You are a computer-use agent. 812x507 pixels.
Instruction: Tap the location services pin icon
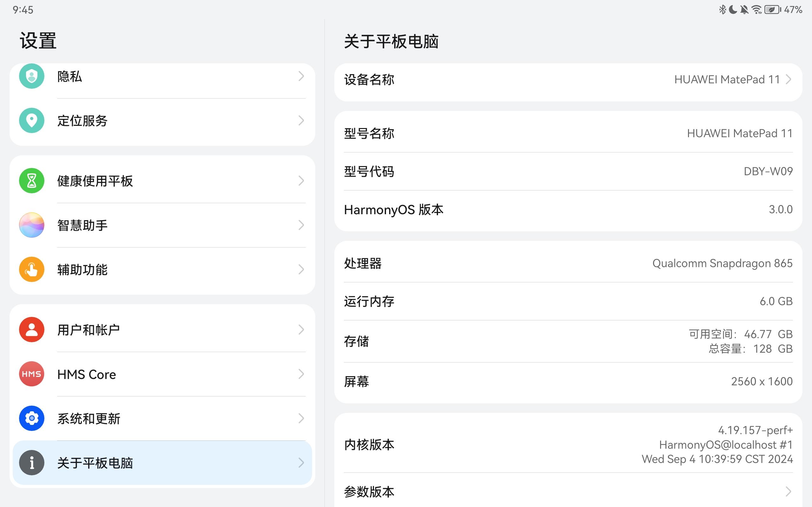coord(31,120)
